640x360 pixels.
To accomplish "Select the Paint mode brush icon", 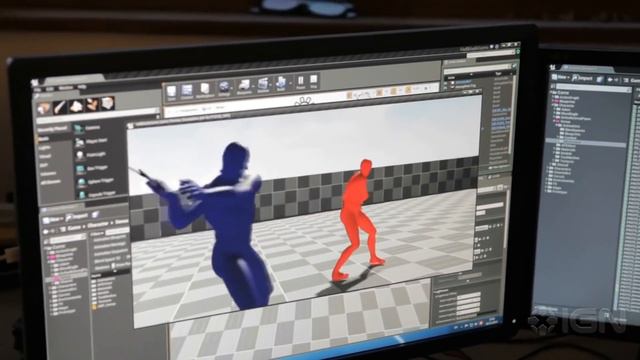I will pyautogui.click(x=60, y=107).
